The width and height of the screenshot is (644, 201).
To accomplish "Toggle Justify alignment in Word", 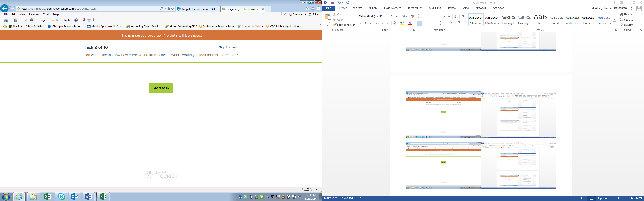I will pyautogui.click(x=434, y=23).
